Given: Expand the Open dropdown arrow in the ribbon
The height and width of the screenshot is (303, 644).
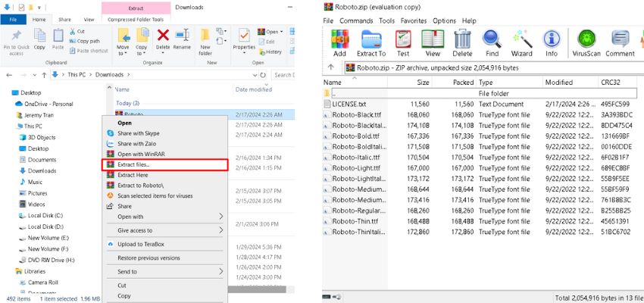Looking at the screenshot, I should pyautogui.click(x=281, y=32).
